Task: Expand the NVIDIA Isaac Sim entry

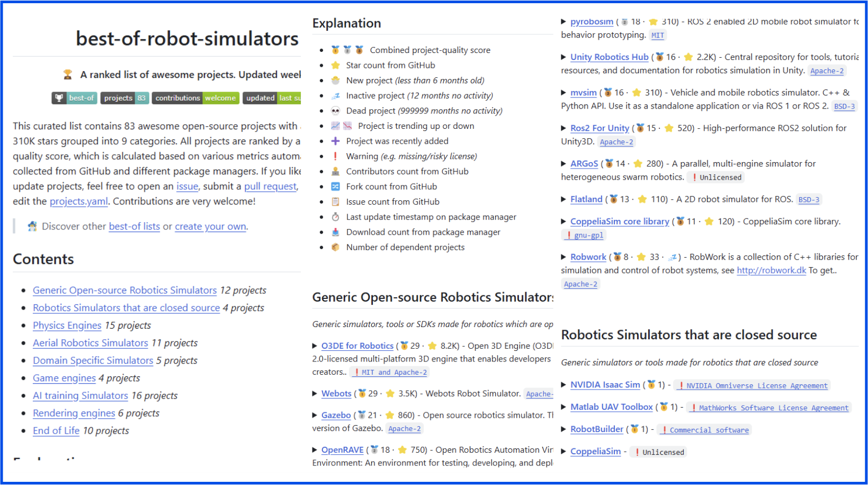Action: point(563,385)
